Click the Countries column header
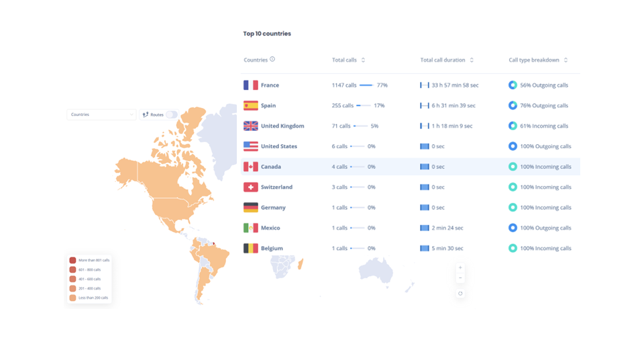The height and width of the screenshot is (362, 644). tap(256, 60)
